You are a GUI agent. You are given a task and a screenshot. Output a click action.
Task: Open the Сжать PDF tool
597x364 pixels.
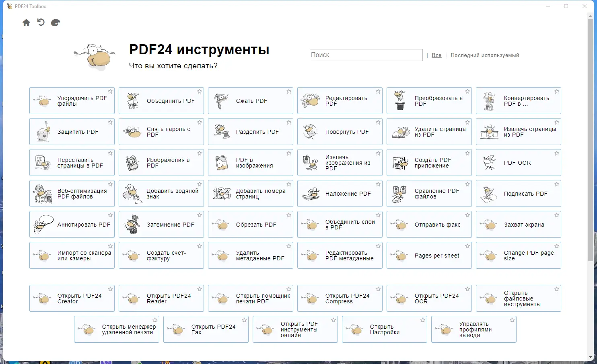point(250,100)
